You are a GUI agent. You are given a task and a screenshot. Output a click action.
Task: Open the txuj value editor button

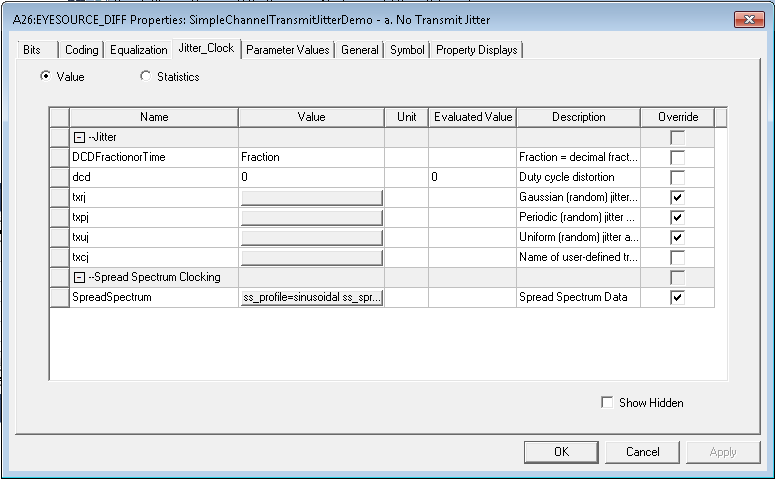pos(312,238)
